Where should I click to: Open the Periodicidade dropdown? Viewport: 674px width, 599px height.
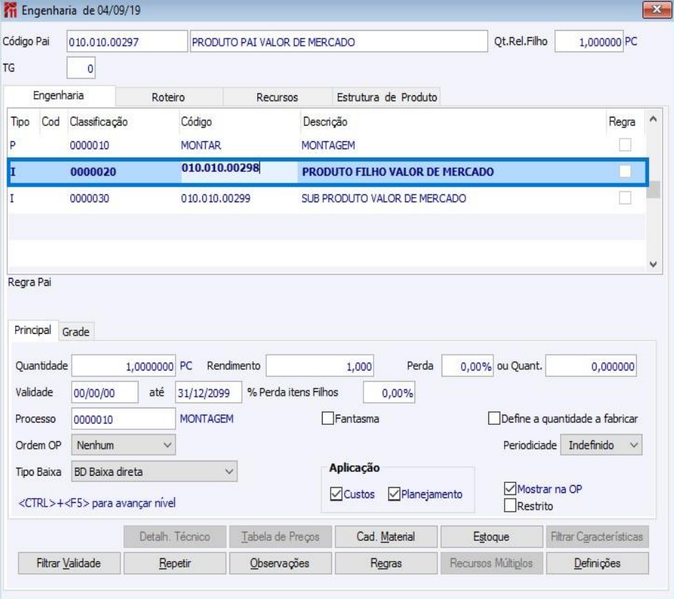pos(601,445)
